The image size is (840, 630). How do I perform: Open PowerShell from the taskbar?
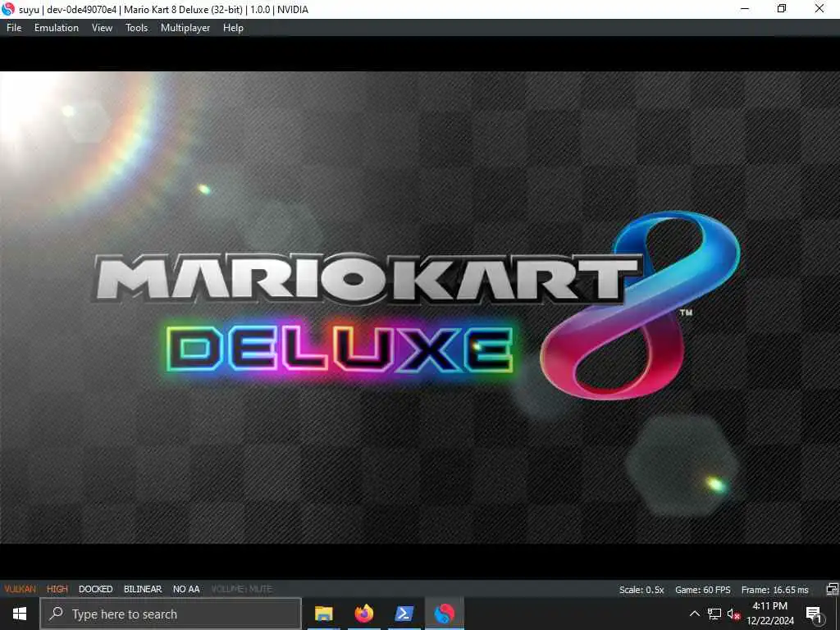[x=404, y=614]
